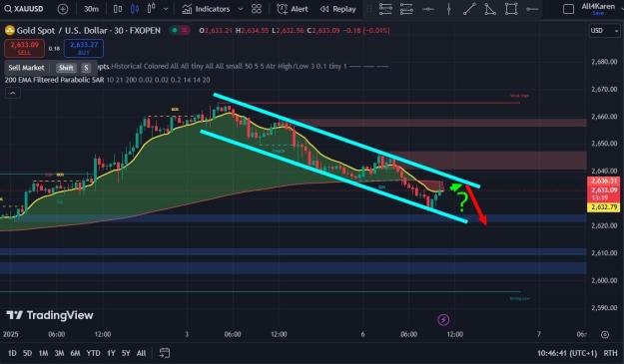Click the purple lightning event marker
The image size is (624, 364).
(443, 319)
